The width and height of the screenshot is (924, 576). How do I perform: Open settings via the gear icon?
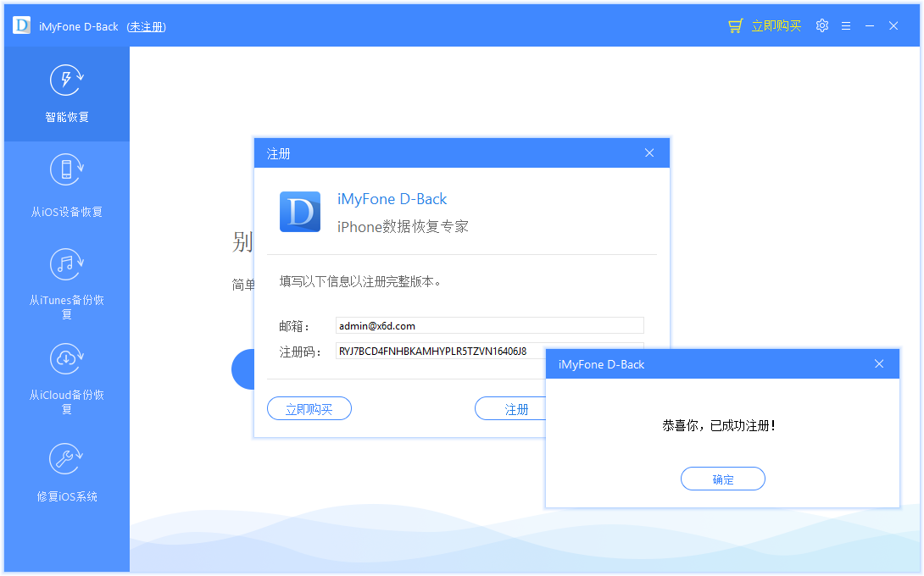tap(821, 26)
